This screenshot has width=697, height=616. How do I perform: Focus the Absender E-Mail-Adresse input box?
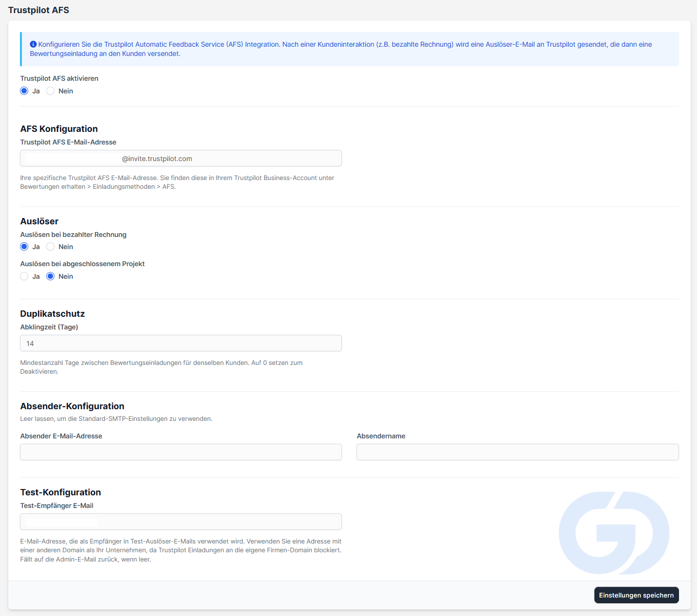[x=181, y=452]
